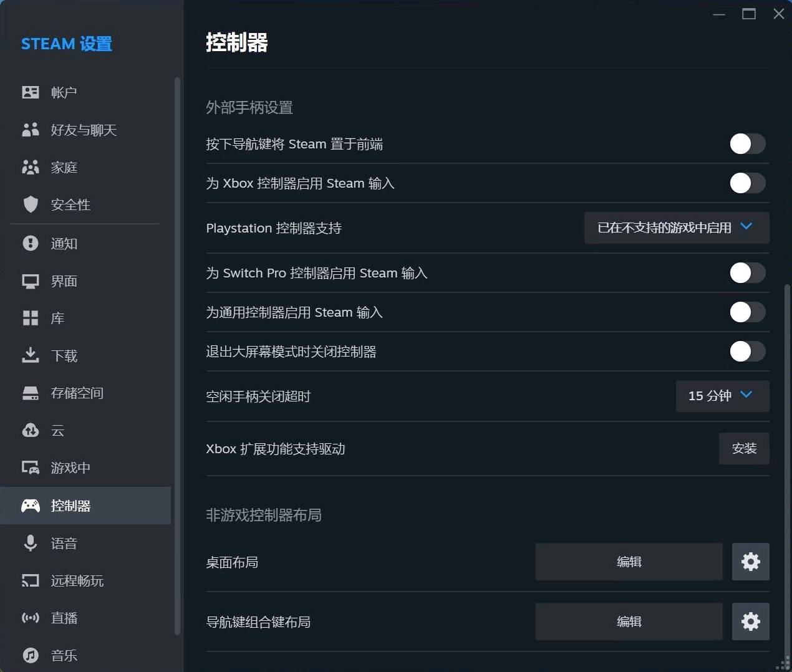Click gear icon beside 导航键组合键布局
This screenshot has width=792, height=672.
(x=750, y=622)
